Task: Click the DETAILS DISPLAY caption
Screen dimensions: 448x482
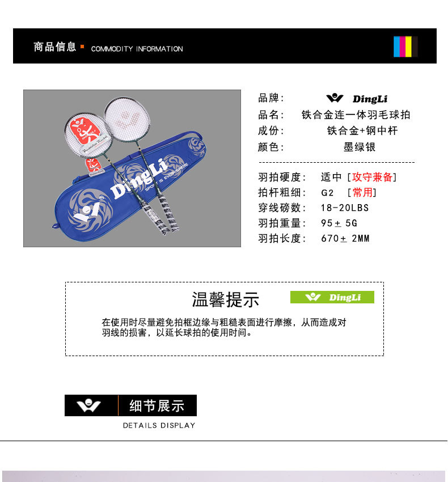Action: tap(159, 425)
